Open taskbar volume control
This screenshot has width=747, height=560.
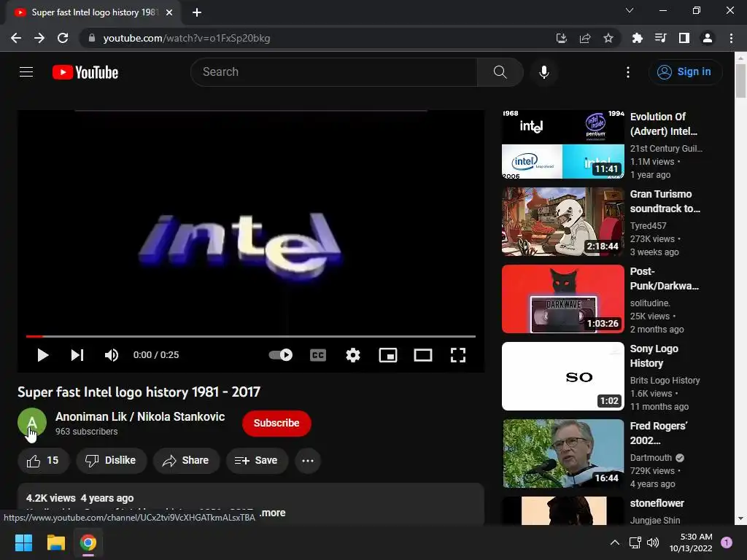click(x=653, y=542)
